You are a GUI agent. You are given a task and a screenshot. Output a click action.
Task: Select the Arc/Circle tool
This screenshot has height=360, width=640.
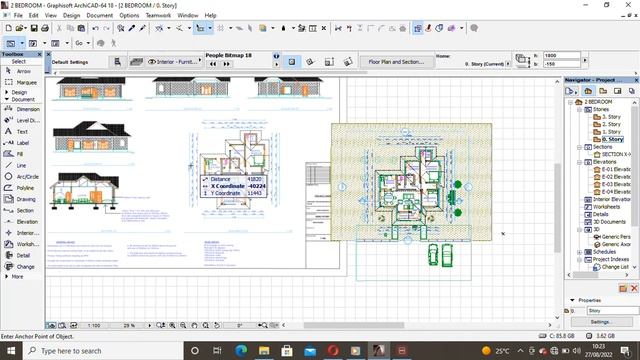click(21, 176)
